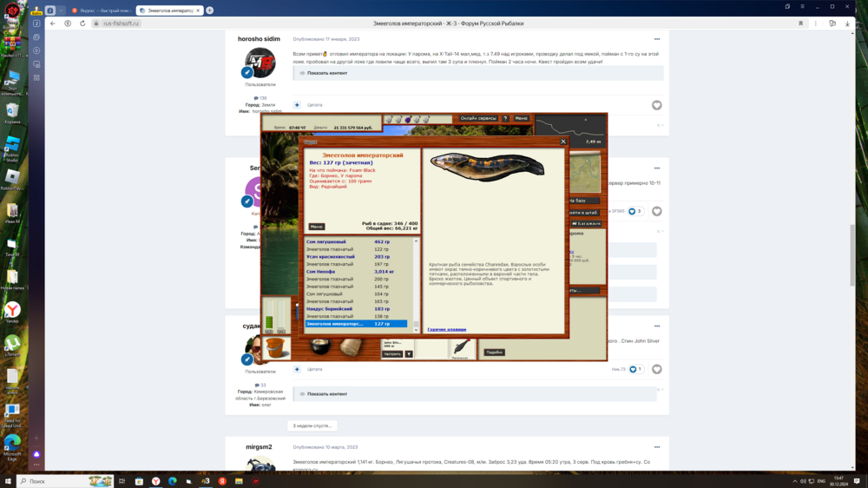
Task: Open Yandex Browser from the taskbar
Action: tap(155, 481)
